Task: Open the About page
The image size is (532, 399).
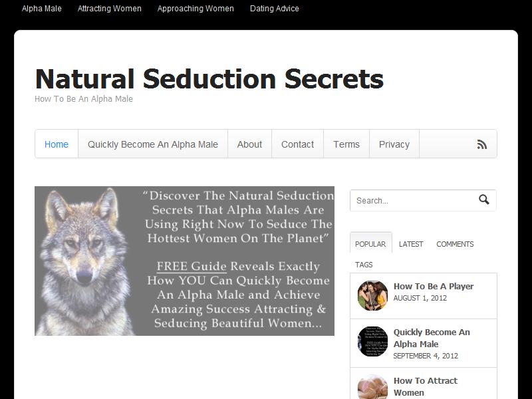Action: [x=249, y=144]
